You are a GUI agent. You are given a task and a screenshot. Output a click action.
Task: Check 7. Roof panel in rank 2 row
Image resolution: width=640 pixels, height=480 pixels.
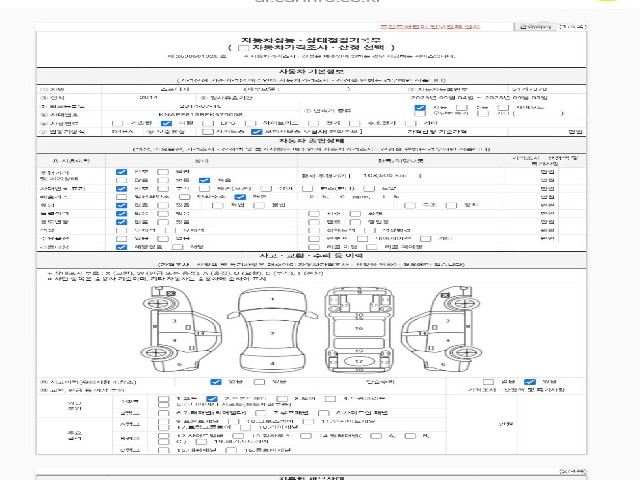click(x=260, y=413)
